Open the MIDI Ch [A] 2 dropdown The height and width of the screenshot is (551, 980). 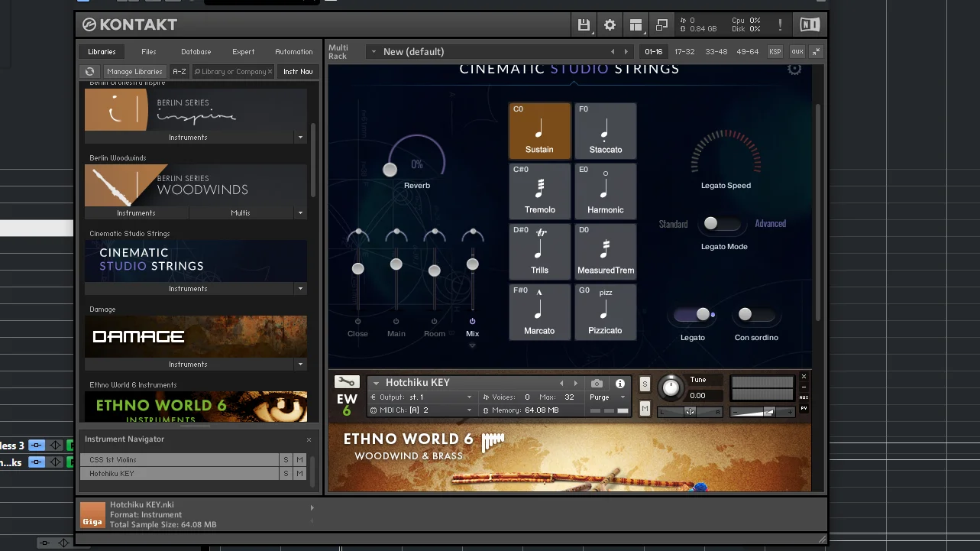pyautogui.click(x=422, y=410)
